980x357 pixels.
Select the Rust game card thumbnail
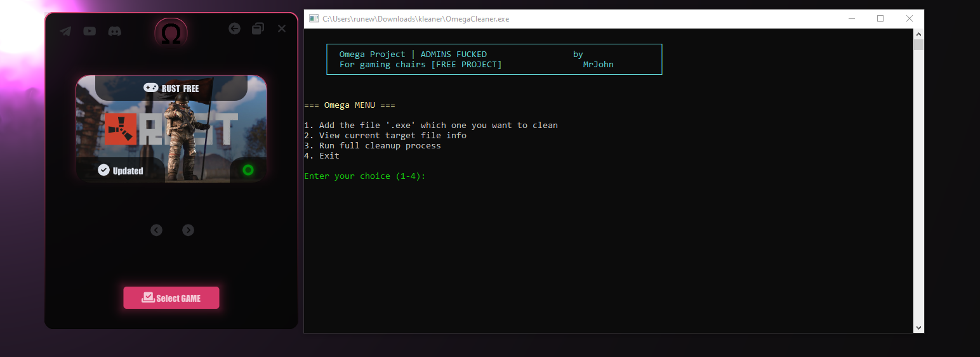click(171, 129)
